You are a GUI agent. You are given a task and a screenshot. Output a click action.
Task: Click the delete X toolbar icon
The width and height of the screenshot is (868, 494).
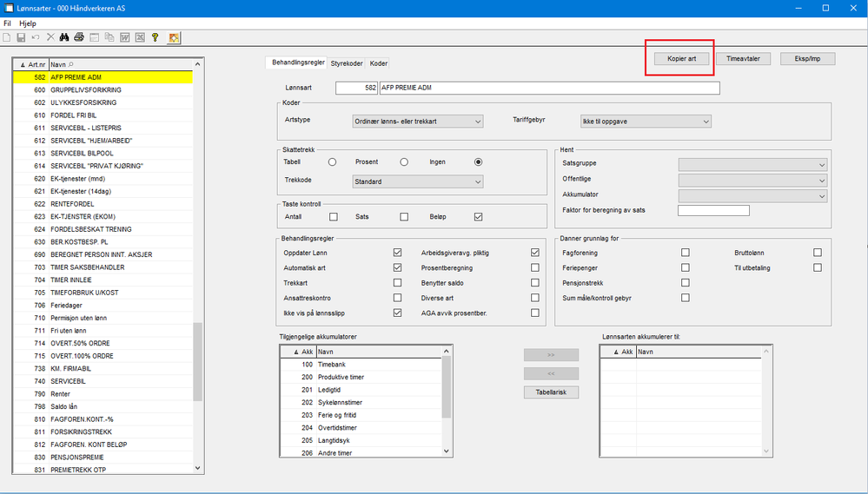click(50, 37)
